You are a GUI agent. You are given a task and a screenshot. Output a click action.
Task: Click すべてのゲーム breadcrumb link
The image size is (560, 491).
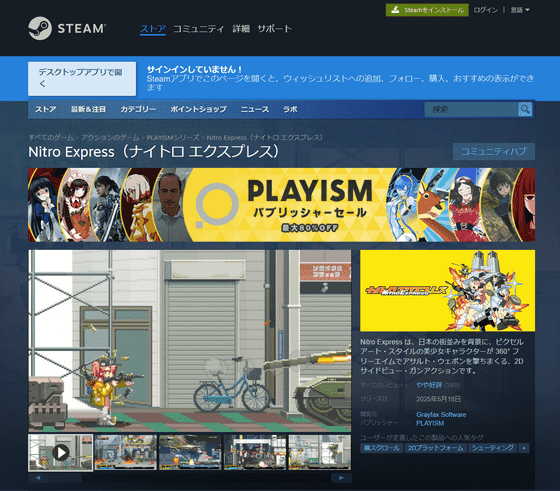coord(51,137)
